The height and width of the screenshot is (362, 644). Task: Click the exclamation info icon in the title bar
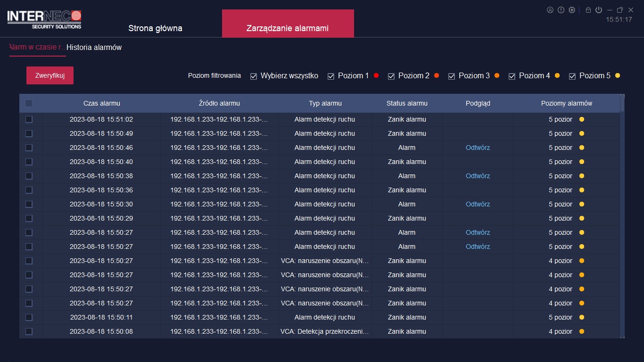(x=561, y=10)
